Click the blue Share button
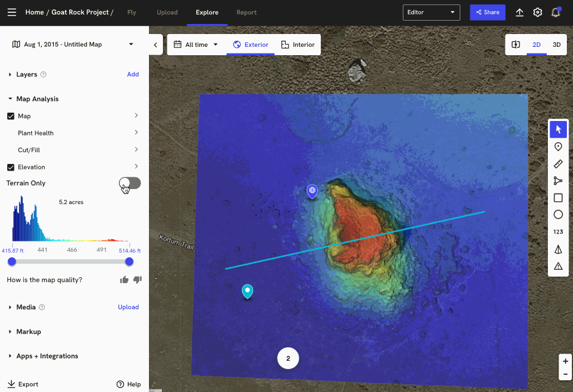573x392 pixels. point(487,12)
